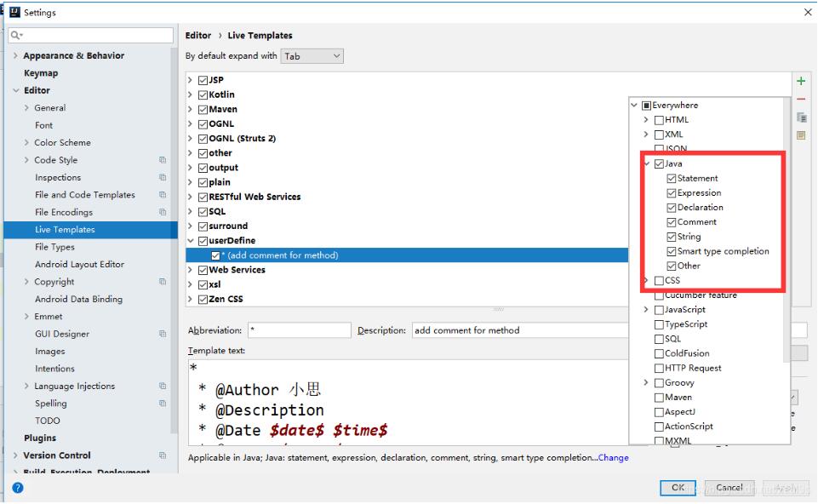This screenshot has width=818, height=504.
Task: Click inside the Abbreviation input field
Action: pyautogui.click(x=298, y=329)
